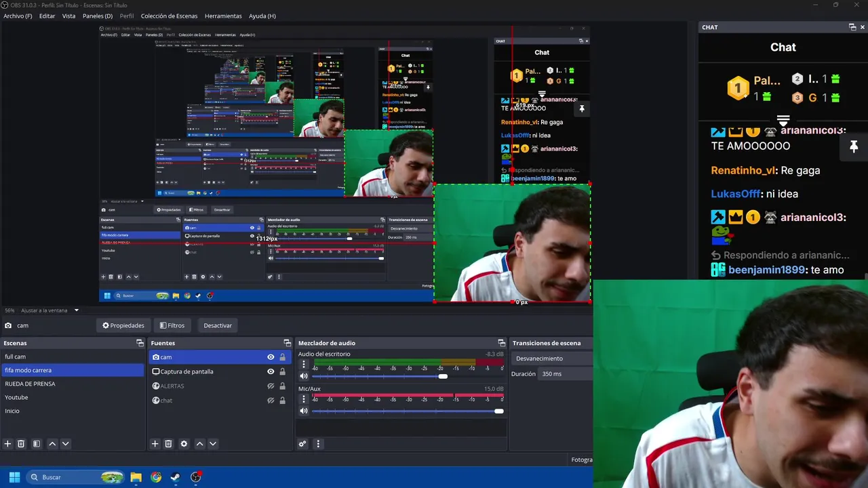Click the pin icon in chat
This screenshot has width=868, height=488.
click(x=854, y=146)
